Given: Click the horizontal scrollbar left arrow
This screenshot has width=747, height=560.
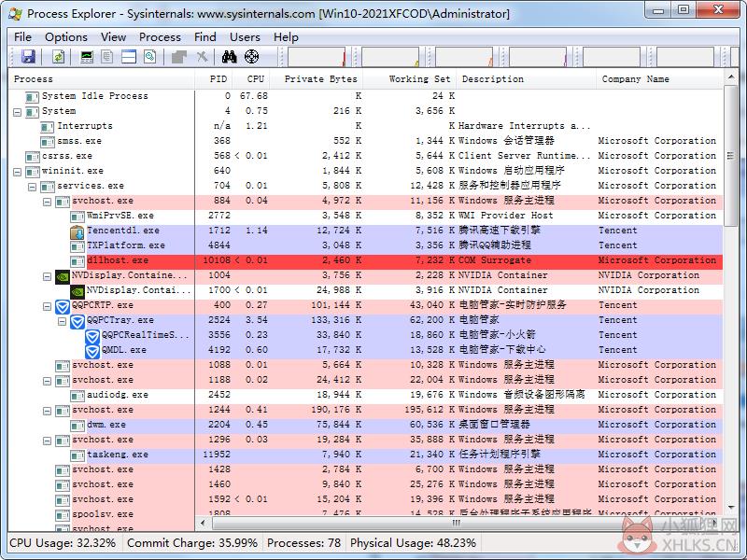Looking at the screenshot, I should coord(203,523).
